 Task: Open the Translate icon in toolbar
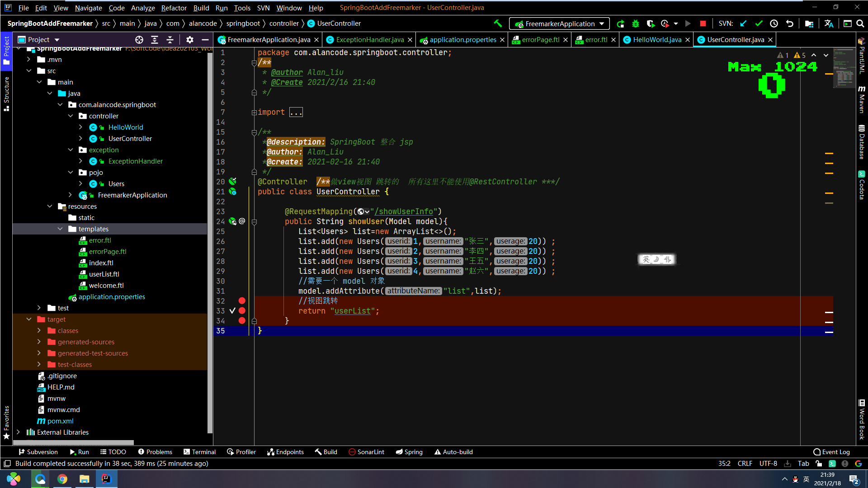(829, 23)
